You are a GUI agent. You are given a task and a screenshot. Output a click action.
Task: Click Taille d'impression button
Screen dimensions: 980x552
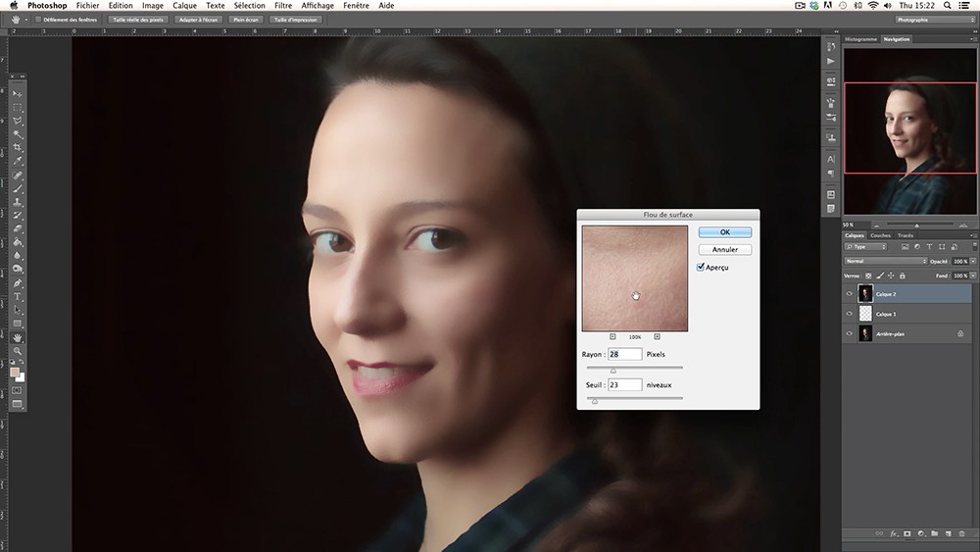pyautogui.click(x=296, y=20)
